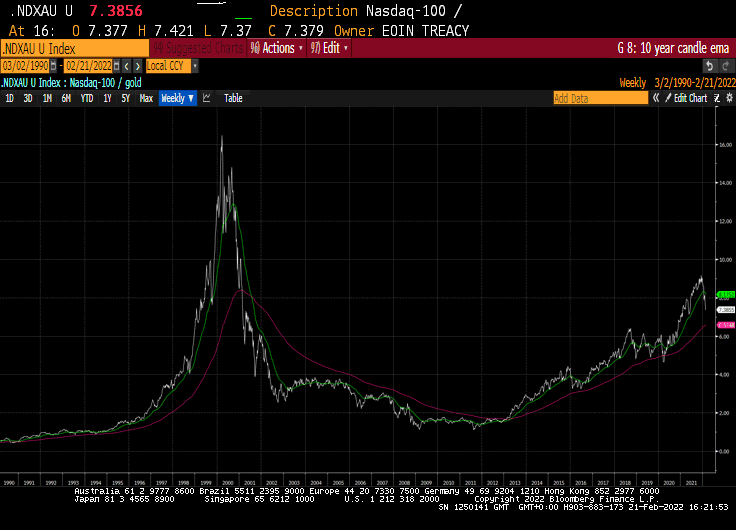
Task: Open the chart type line icon
Action: click(x=207, y=98)
